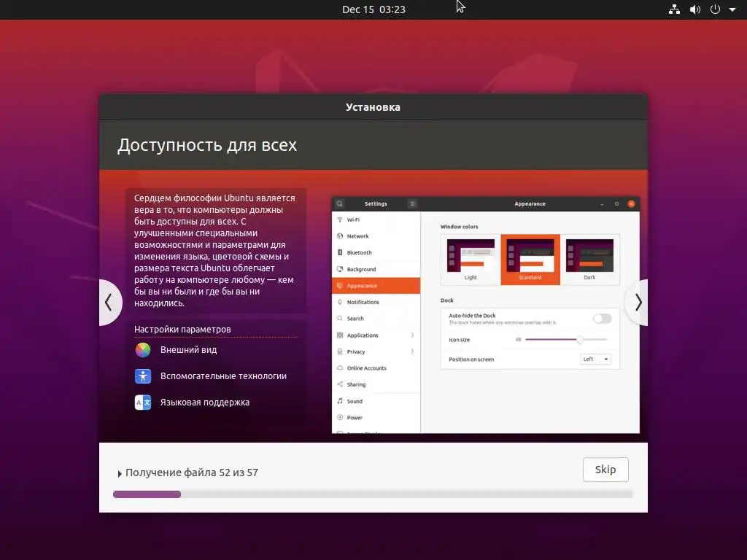Expand the file download details triangle
This screenshot has width=747, height=560.
(x=120, y=474)
